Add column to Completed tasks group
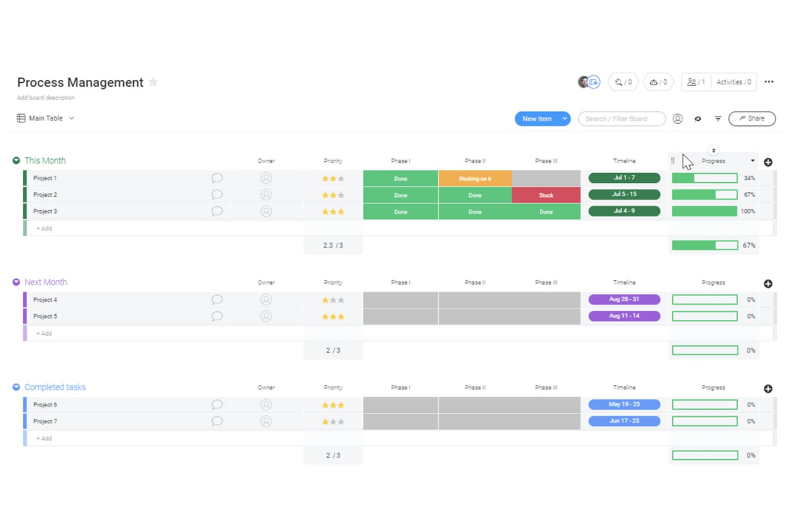This screenshot has height=532, width=798. (768, 389)
